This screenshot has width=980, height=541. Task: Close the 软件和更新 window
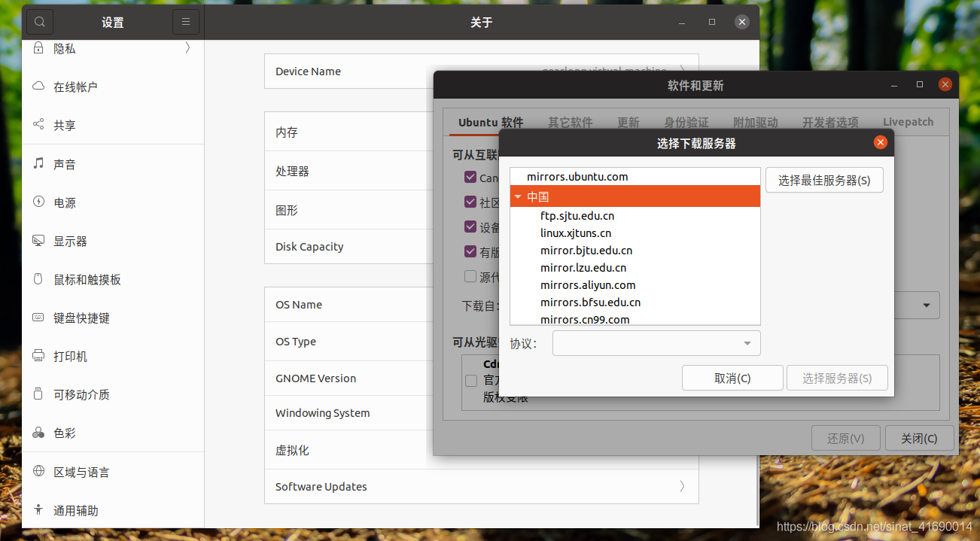click(945, 85)
